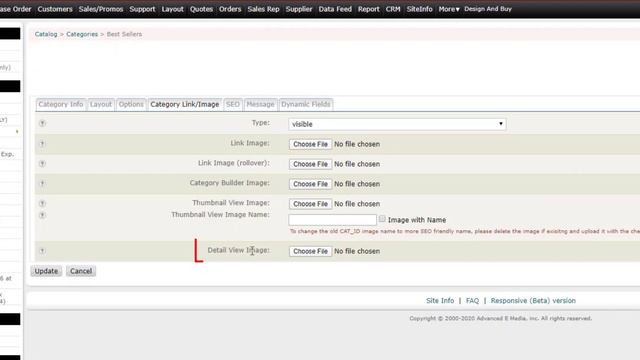Choose file for Link Image
This screenshot has width=640, height=360.
pyautogui.click(x=310, y=144)
